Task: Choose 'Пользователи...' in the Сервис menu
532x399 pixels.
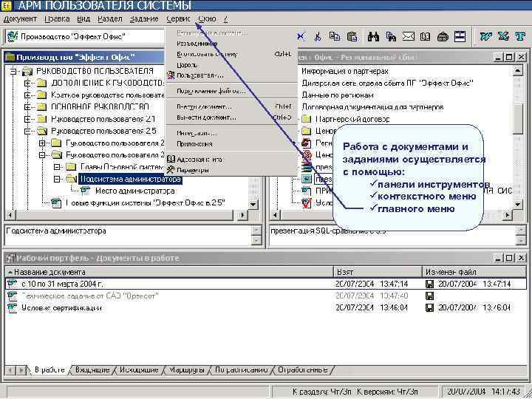Action: coord(231,75)
